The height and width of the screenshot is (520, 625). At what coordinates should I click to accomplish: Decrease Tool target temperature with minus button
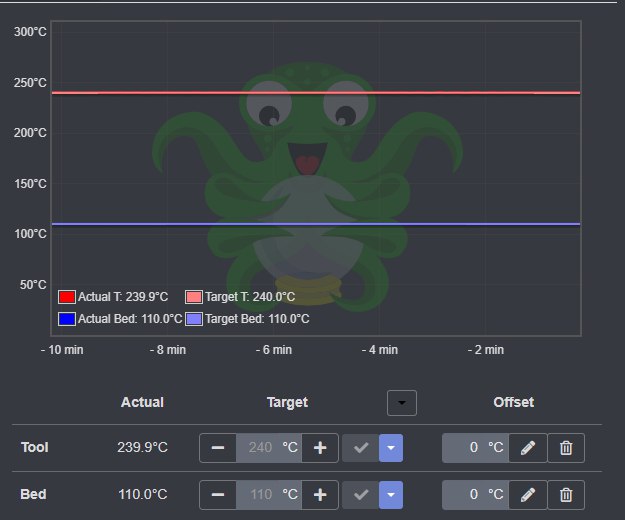coord(218,448)
